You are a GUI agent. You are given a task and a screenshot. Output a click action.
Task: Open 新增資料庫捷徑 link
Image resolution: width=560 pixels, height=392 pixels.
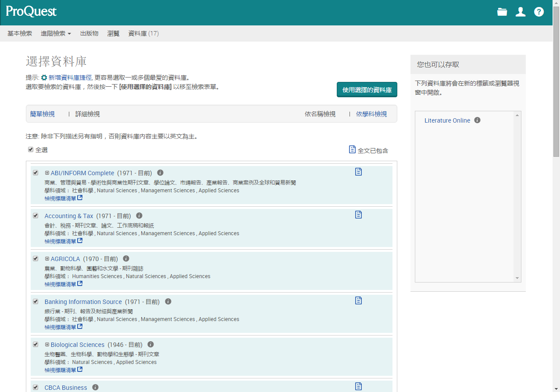71,78
